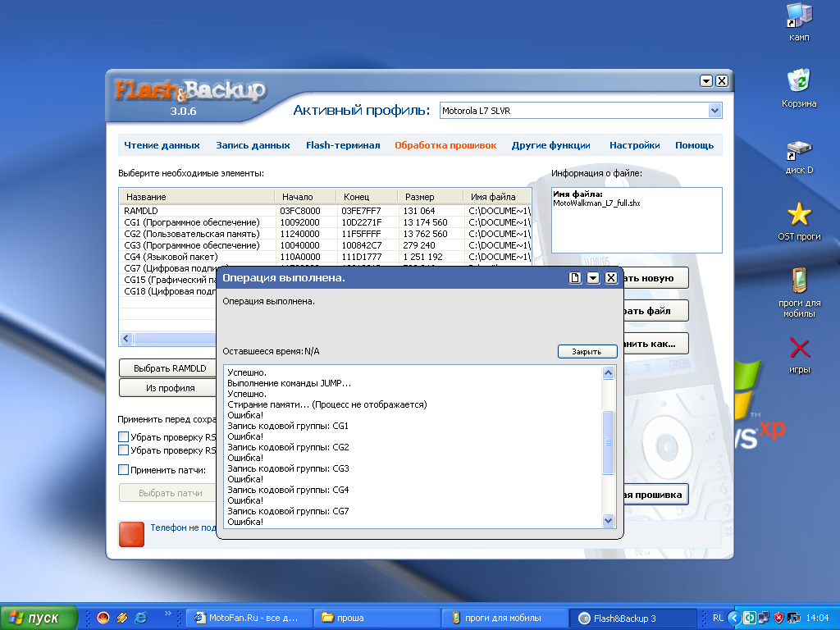Open the пуск Start menu

[x=39, y=618]
